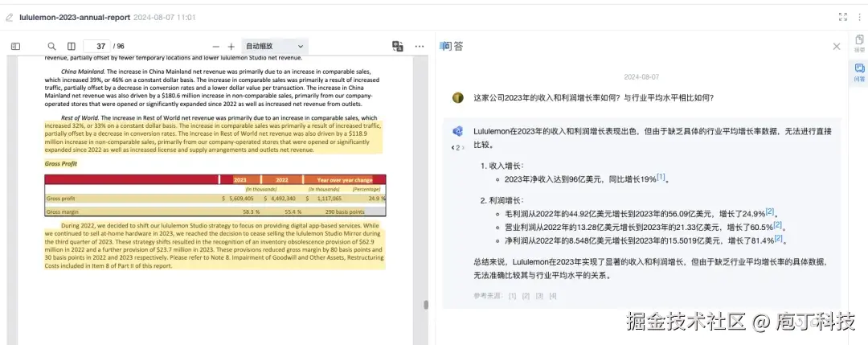
Task: Click the total pages label / 96
Action: point(118,47)
